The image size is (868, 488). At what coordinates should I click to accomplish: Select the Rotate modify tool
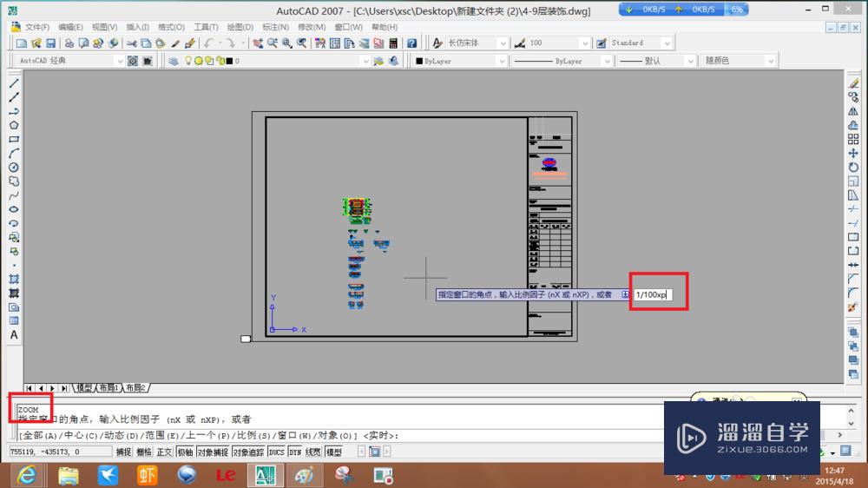[853, 168]
